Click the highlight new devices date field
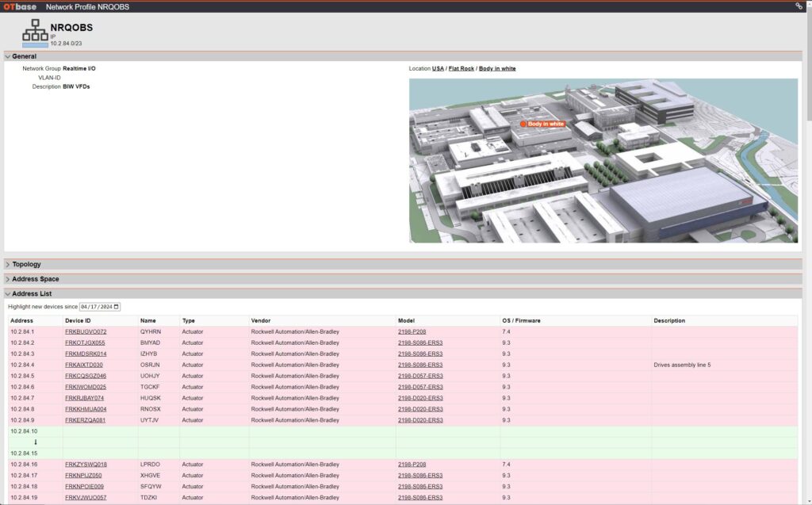 coord(95,307)
